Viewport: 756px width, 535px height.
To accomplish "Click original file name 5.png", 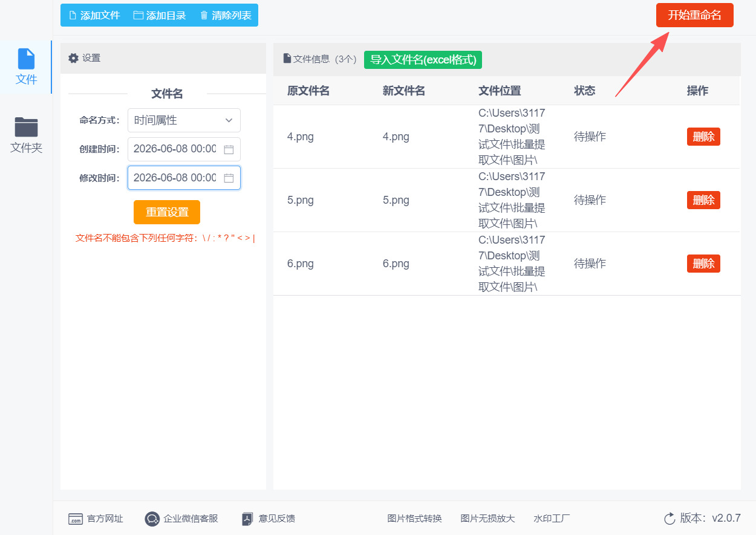I will [x=301, y=200].
